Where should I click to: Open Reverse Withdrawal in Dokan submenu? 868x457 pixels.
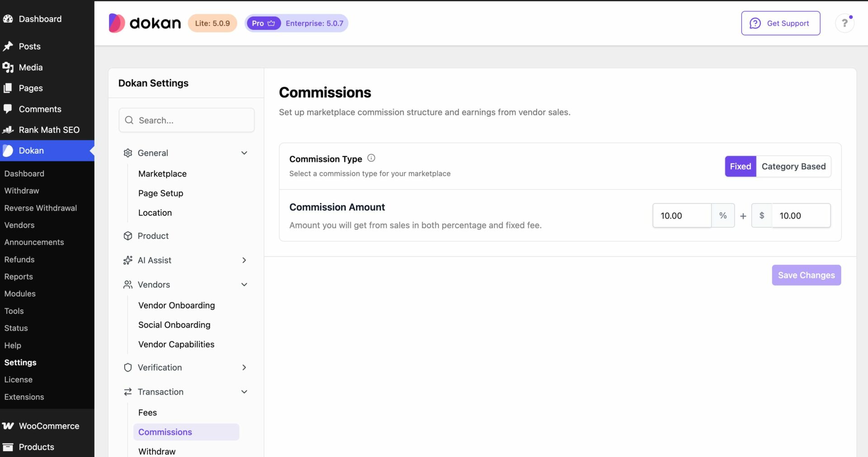[x=41, y=208]
